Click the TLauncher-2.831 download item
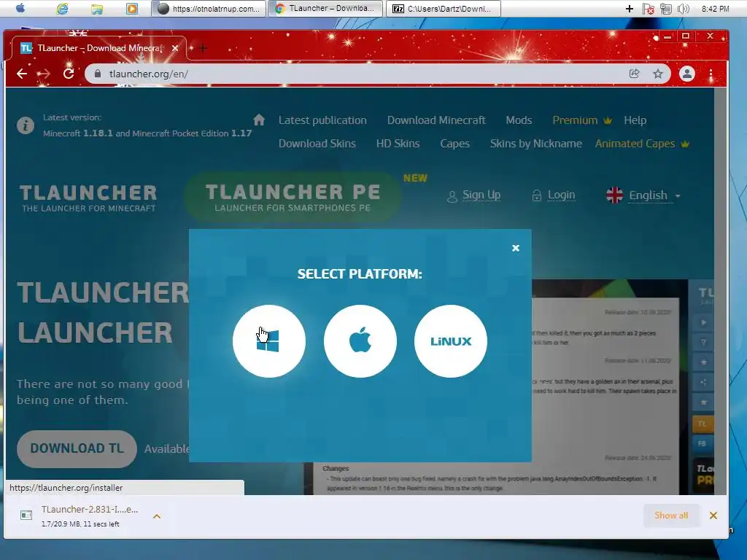The image size is (747, 560). point(90,516)
